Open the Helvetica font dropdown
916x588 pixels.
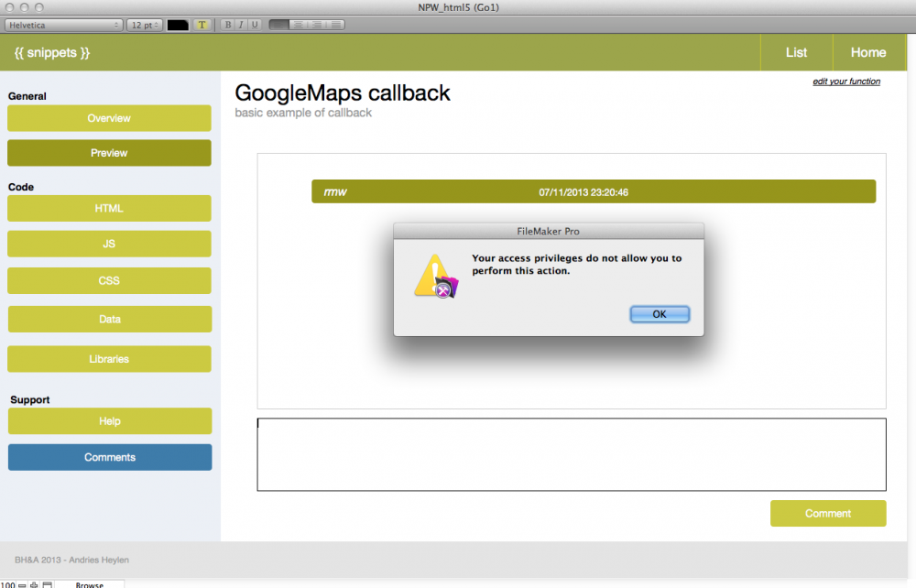tap(64, 25)
